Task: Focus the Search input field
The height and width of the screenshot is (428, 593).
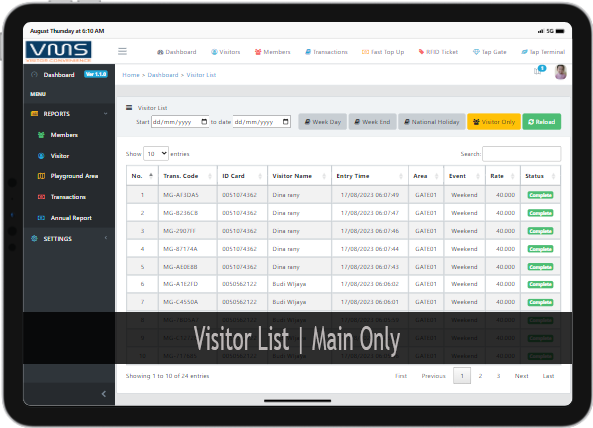Action: pyautogui.click(x=522, y=154)
